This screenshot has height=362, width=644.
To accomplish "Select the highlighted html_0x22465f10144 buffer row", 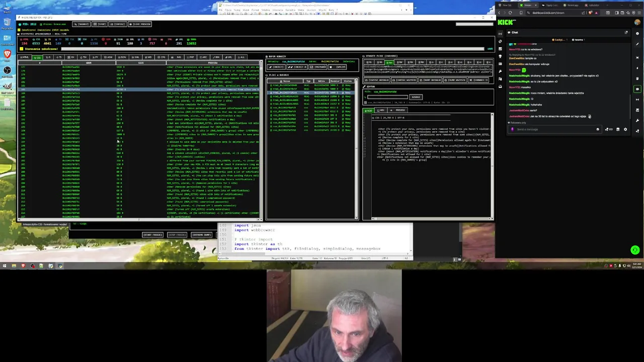I will point(310,93).
